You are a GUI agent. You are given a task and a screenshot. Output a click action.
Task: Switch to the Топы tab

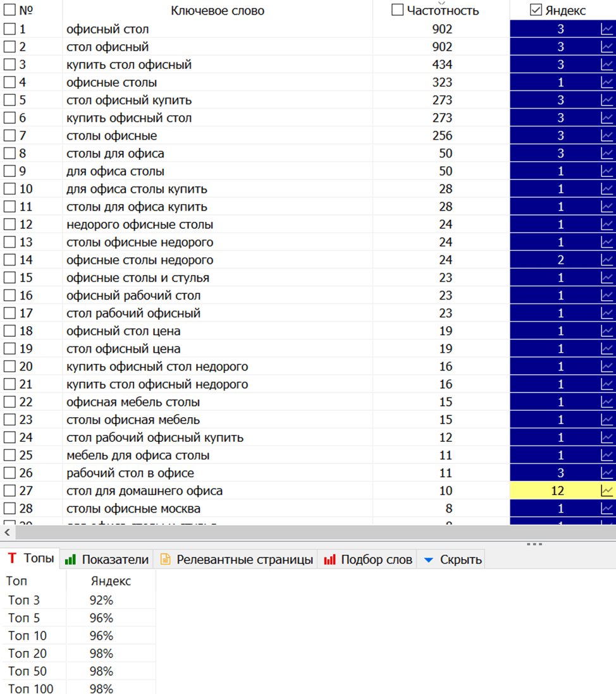click(x=30, y=559)
